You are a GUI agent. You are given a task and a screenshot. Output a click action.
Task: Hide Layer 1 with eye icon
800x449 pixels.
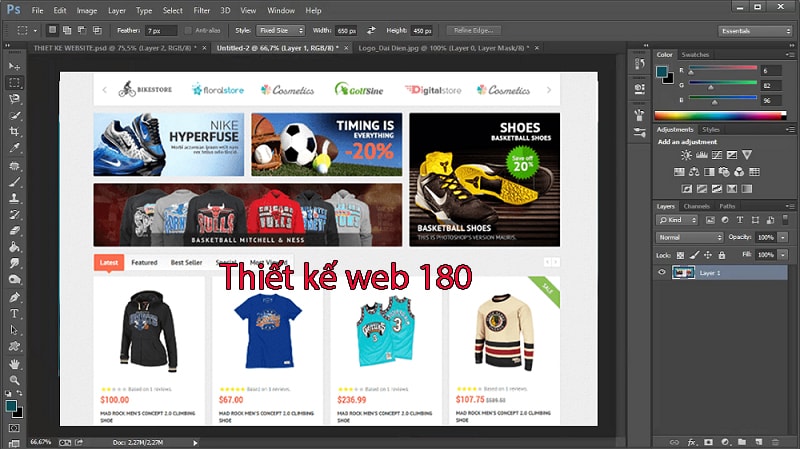point(662,272)
